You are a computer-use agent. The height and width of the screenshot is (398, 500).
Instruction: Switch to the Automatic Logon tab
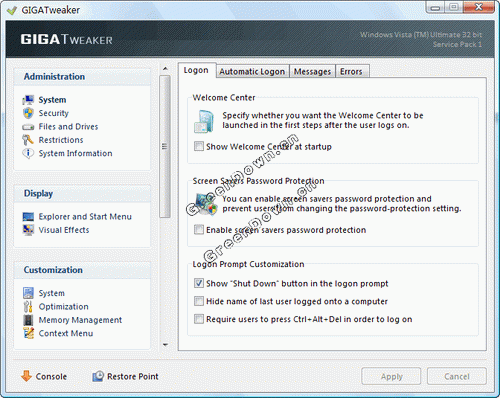[252, 71]
